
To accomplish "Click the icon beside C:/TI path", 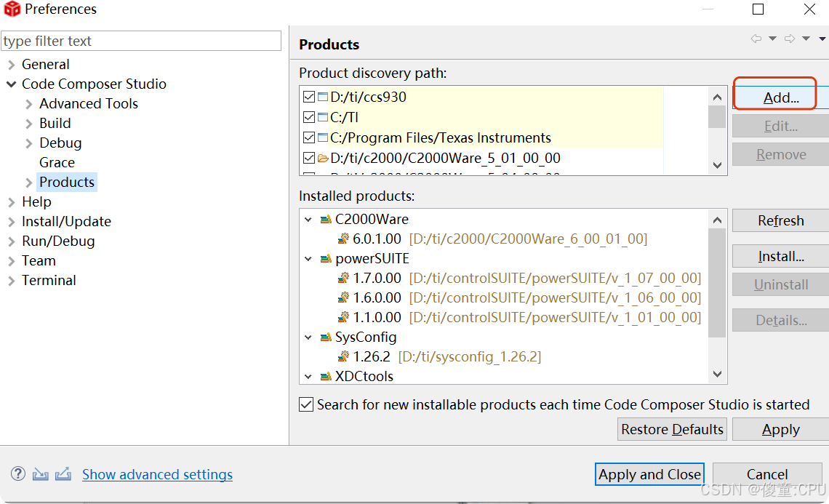I will pos(323,117).
